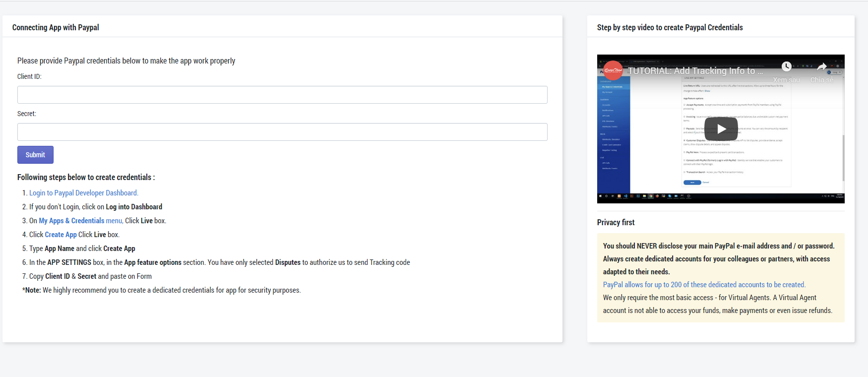
Task: Follow the Create App link
Action: pos(61,235)
